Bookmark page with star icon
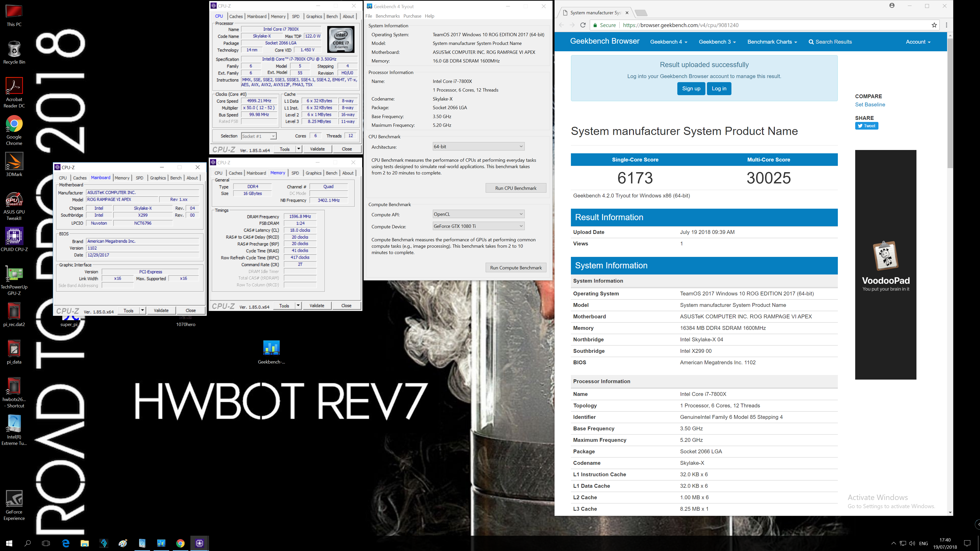This screenshot has height=551, width=980. [934, 25]
